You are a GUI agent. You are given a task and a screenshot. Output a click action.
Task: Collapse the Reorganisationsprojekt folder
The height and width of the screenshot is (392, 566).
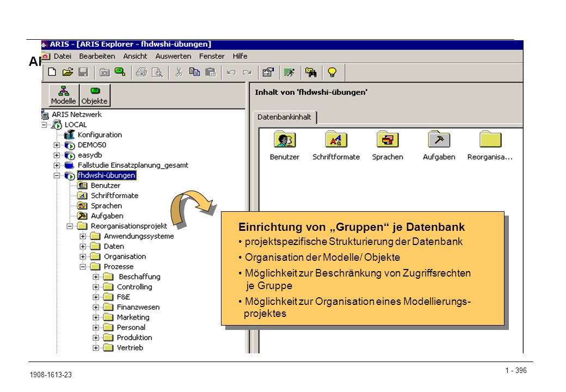[x=70, y=226]
